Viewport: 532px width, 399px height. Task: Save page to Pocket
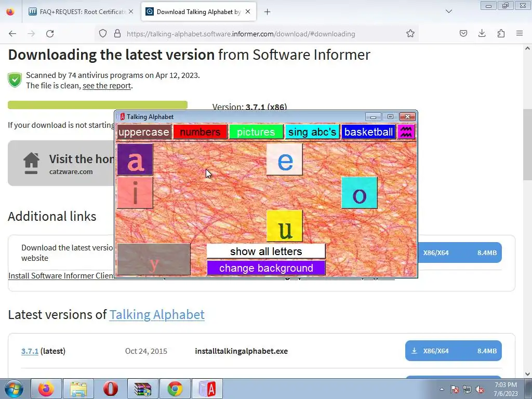[x=463, y=34]
